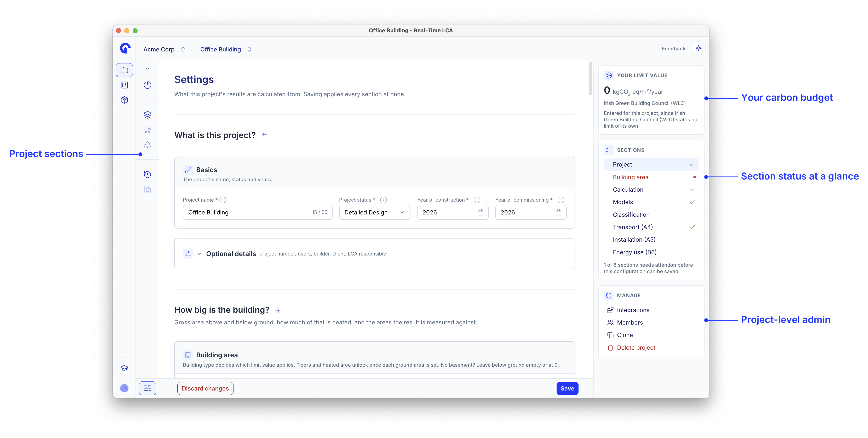Click the app logo in top left
Viewport: 868px width, 438px height.
125,48
